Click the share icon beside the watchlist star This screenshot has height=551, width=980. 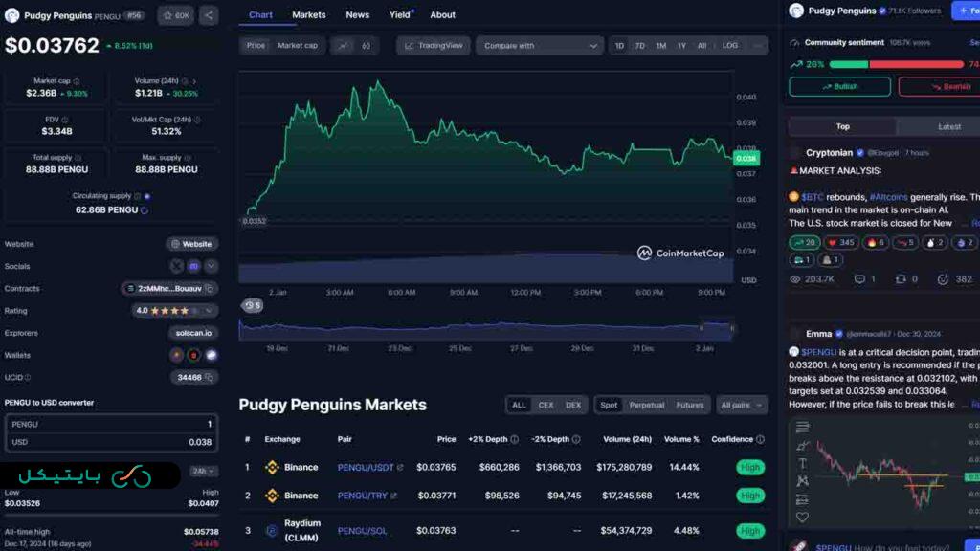tap(209, 15)
